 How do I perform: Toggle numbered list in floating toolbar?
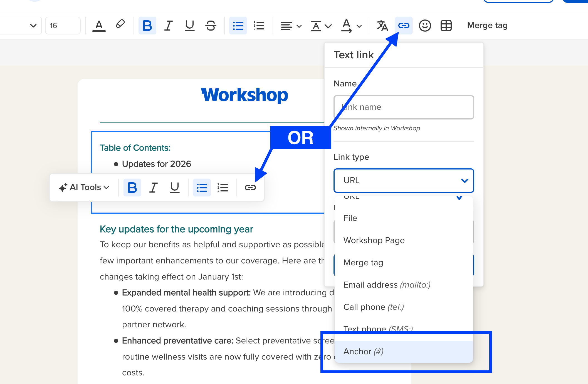(x=223, y=188)
